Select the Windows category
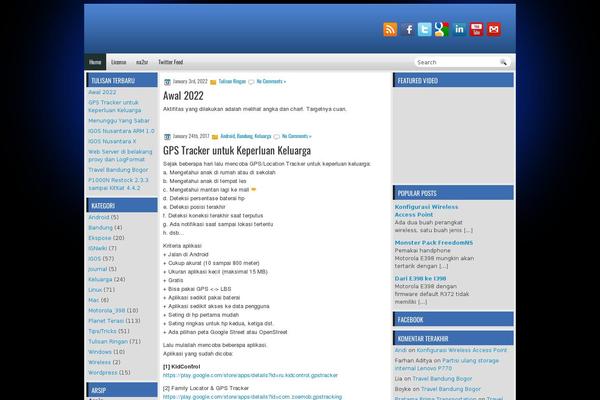Screen dimensions: 600x400 click(100, 352)
